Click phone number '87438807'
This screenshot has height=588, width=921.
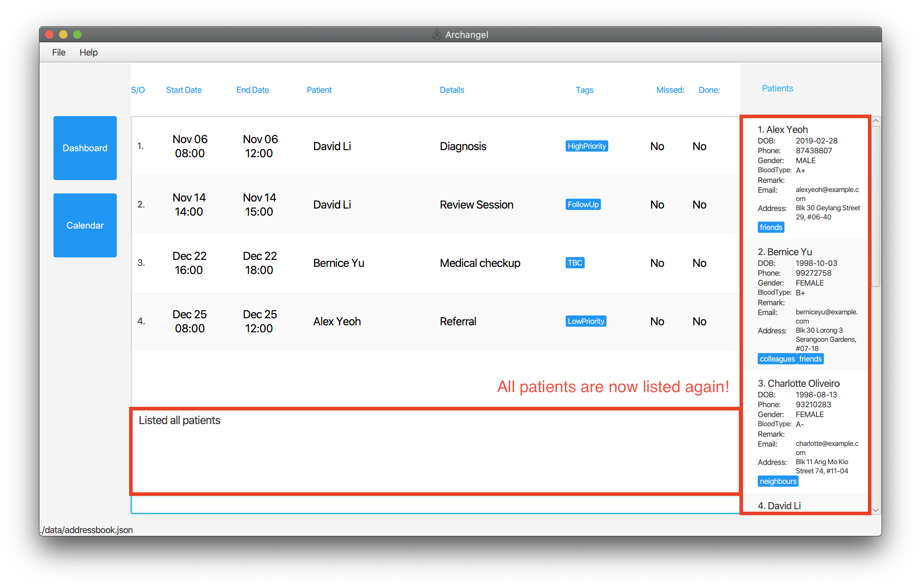click(x=813, y=151)
